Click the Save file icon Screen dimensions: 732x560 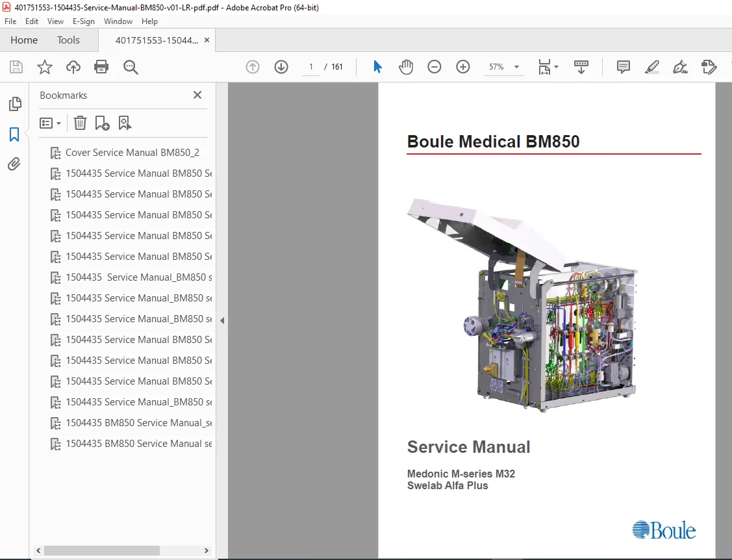16,67
